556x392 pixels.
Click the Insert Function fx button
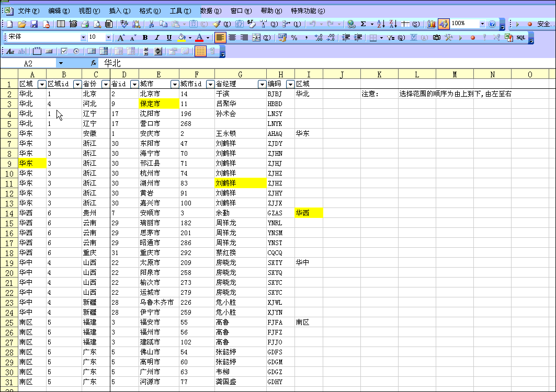tap(94, 63)
